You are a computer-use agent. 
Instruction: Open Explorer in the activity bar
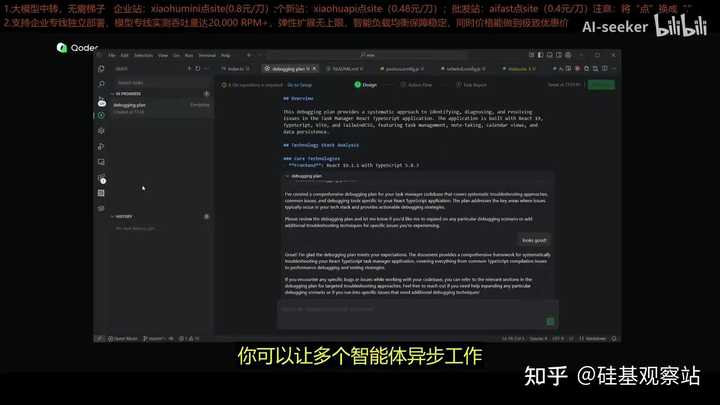(x=101, y=68)
